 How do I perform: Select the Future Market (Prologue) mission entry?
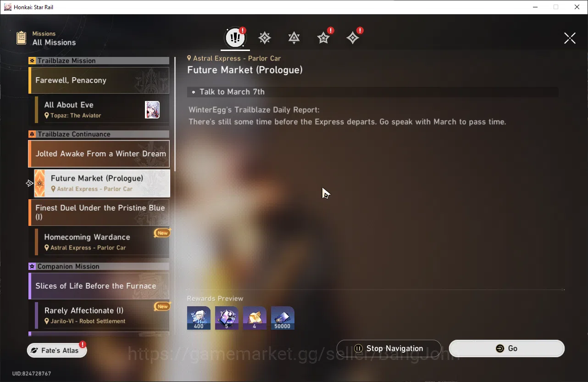pos(102,183)
